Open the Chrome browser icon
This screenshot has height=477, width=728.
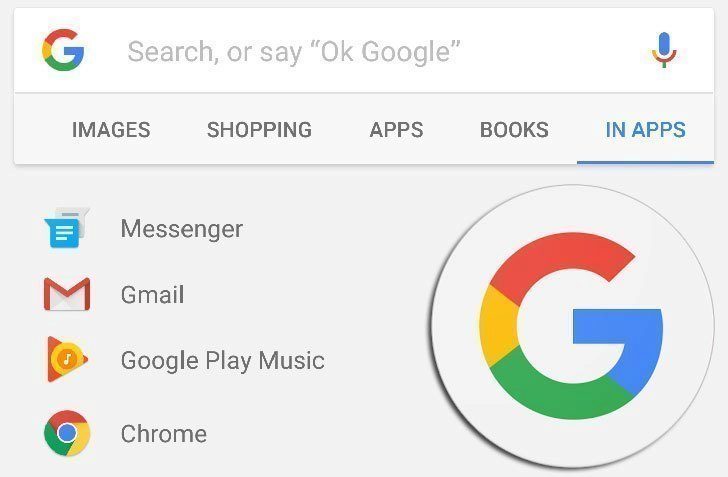[67, 433]
